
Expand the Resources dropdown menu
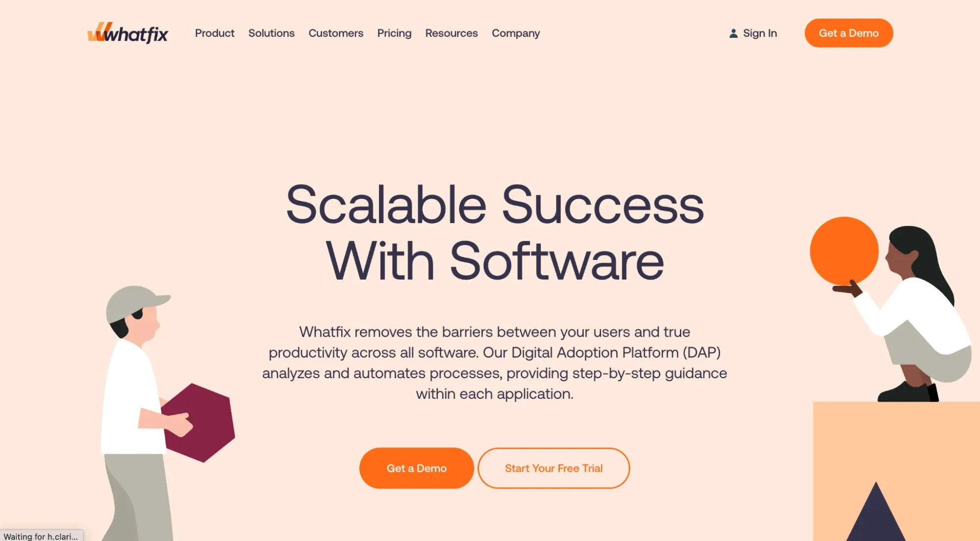coord(452,33)
